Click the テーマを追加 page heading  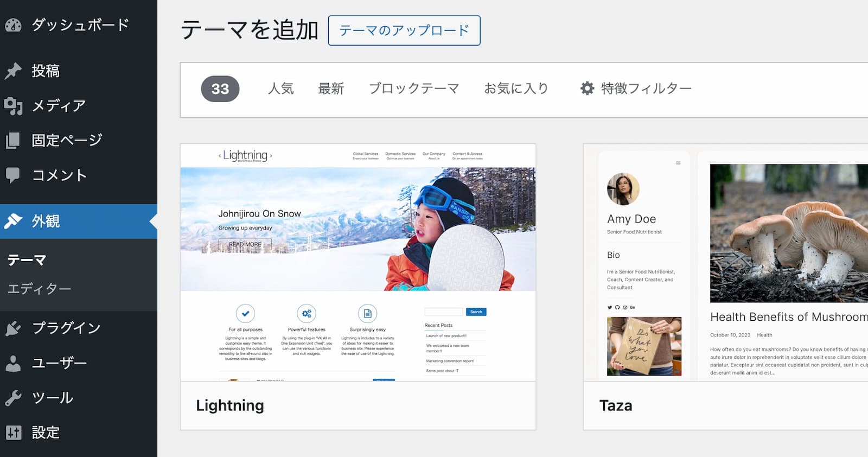pyautogui.click(x=250, y=29)
